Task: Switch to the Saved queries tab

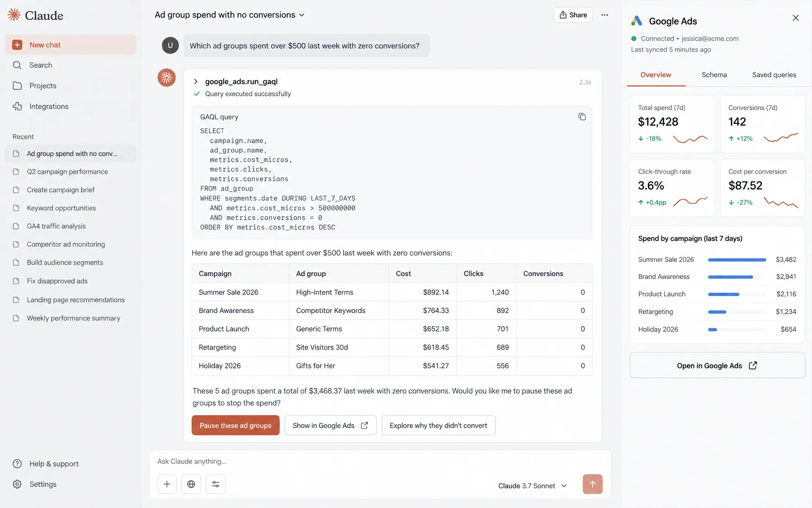Action: pos(774,75)
